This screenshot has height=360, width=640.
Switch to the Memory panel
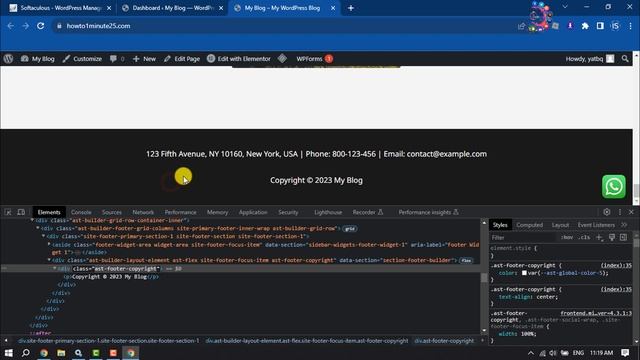[x=217, y=212]
